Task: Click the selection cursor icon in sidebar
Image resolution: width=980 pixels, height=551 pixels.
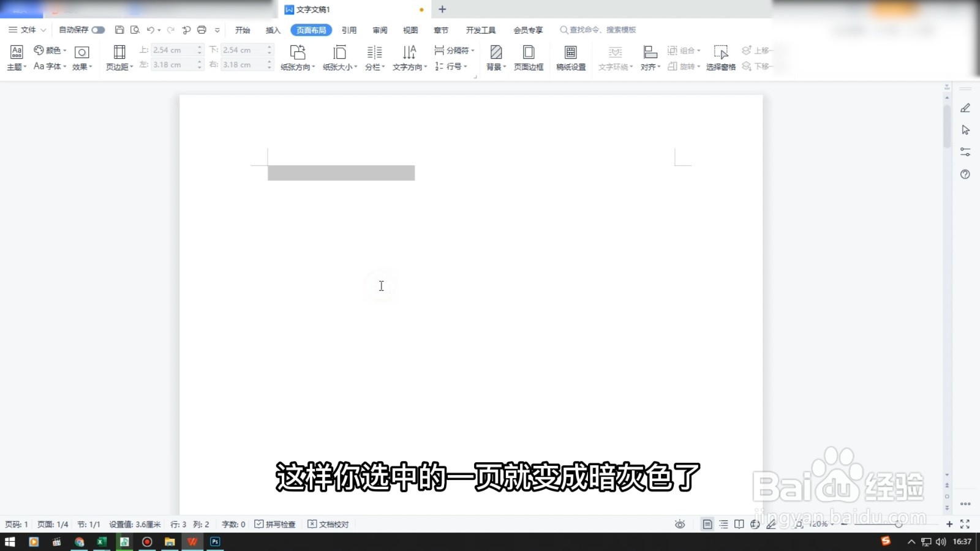Action: (965, 130)
